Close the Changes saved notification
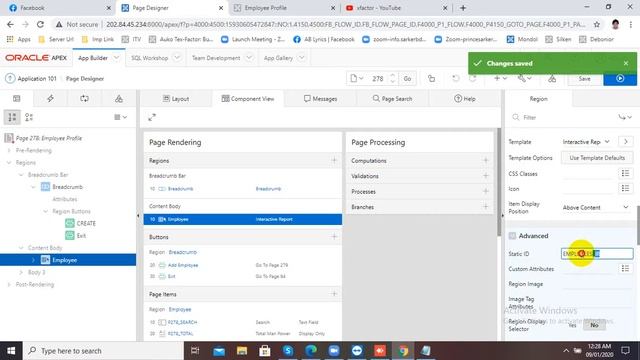This screenshot has height=360, width=640. pyautogui.click(x=626, y=63)
